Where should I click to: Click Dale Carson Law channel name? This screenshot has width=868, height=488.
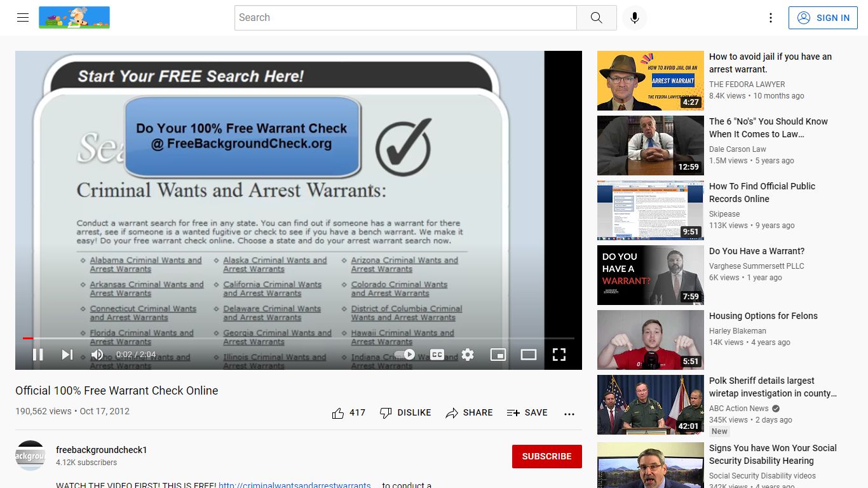coord(738,149)
